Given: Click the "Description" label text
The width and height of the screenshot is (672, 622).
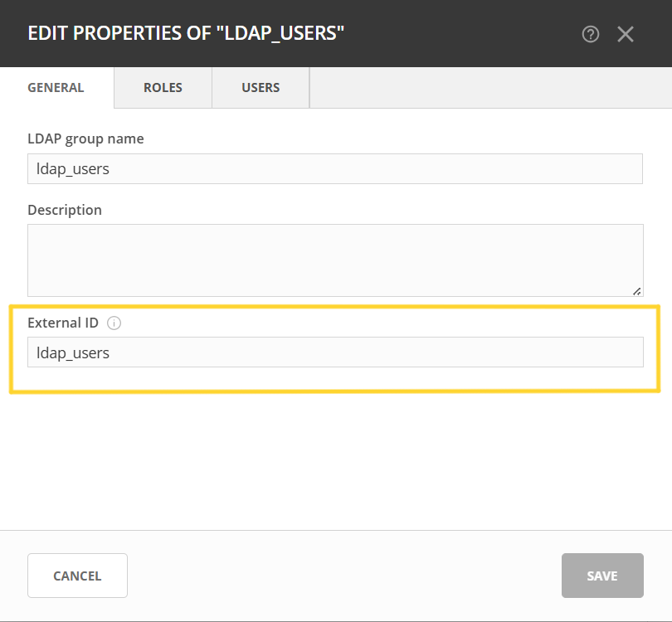Looking at the screenshot, I should tap(65, 210).
